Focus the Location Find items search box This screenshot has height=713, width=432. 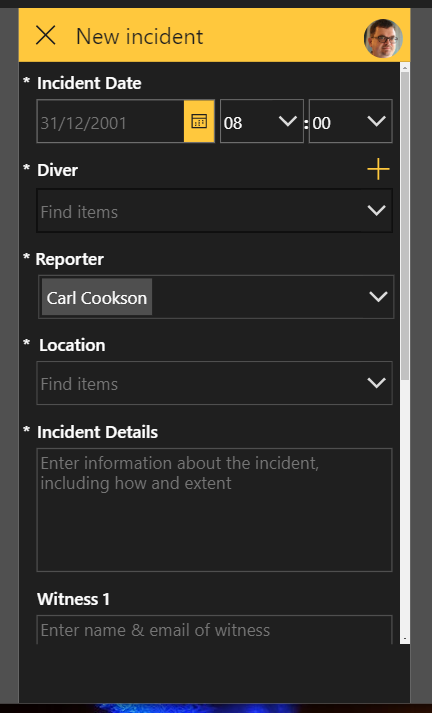200,383
